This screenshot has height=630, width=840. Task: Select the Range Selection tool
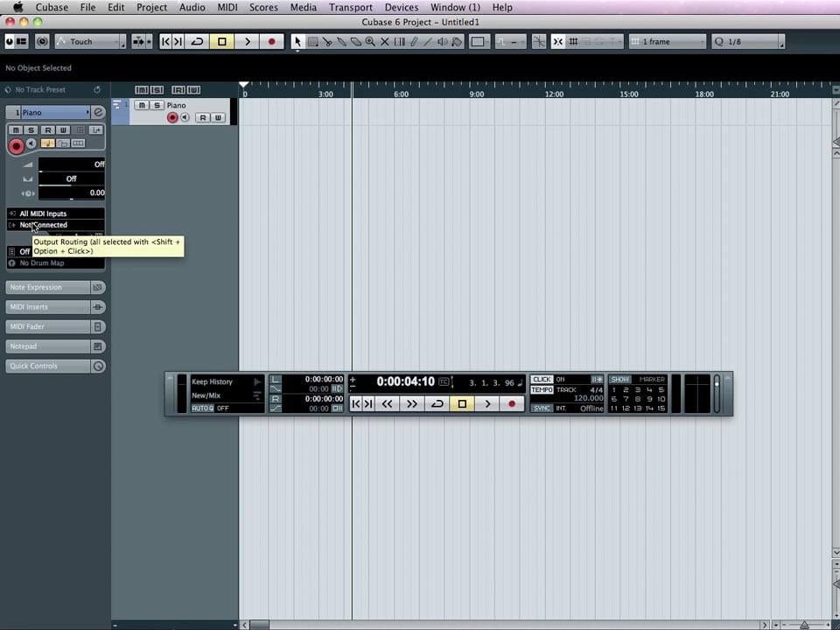pos(313,42)
